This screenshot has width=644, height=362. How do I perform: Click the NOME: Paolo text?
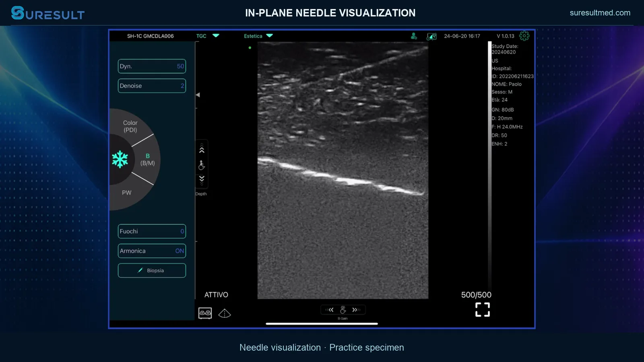pyautogui.click(x=506, y=84)
